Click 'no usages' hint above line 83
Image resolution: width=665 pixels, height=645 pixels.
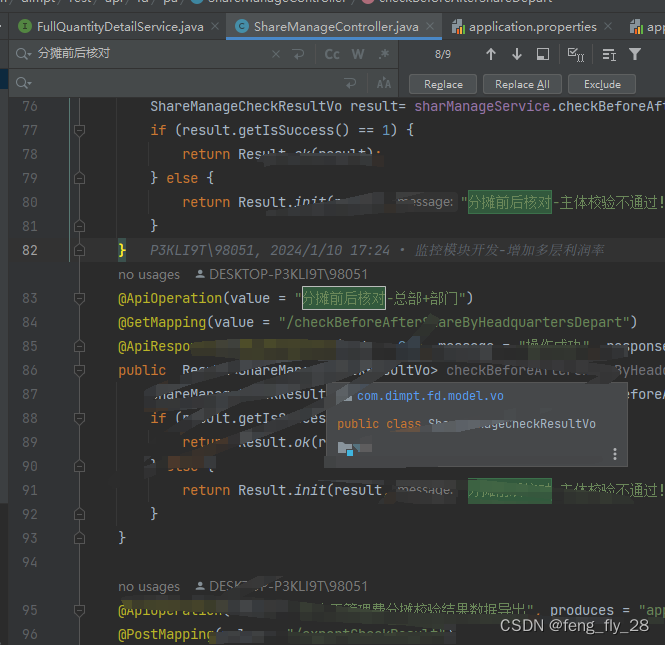click(x=149, y=274)
